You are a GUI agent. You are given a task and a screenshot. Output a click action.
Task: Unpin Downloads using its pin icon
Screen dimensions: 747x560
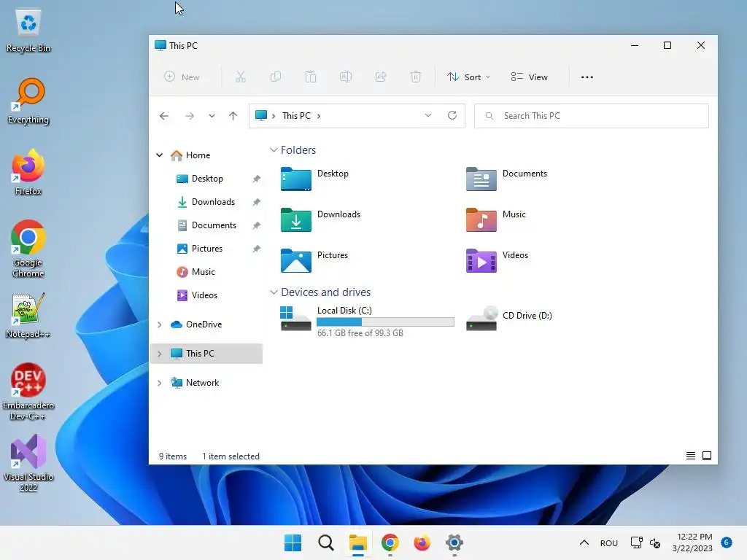(256, 202)
